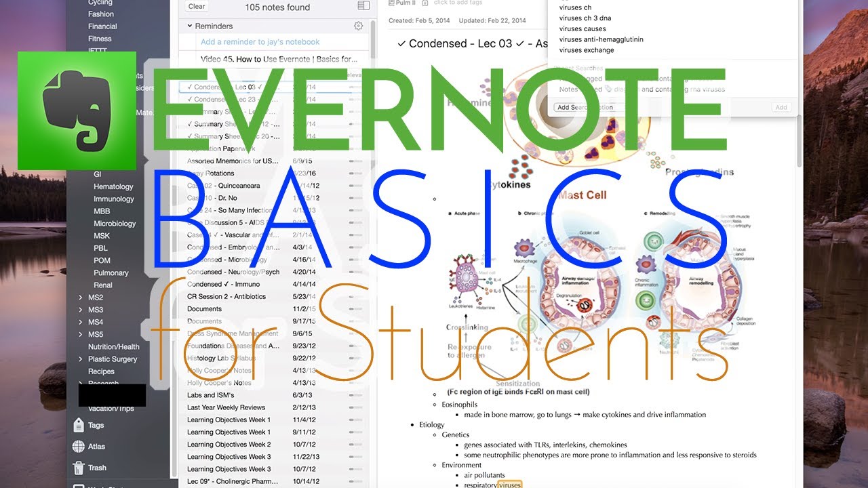Clear the current note search
This screenshot has height=488, width=868.
coord(197,6)
